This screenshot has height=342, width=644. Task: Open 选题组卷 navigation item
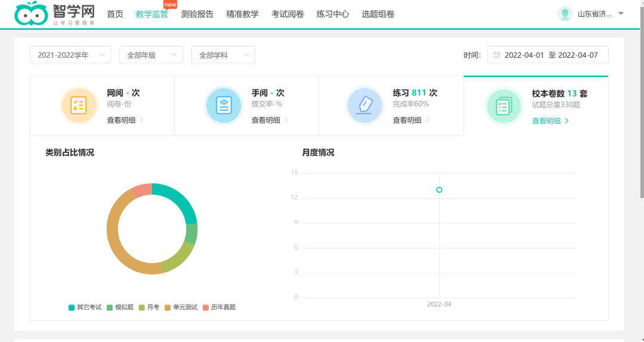coord(378,14)
